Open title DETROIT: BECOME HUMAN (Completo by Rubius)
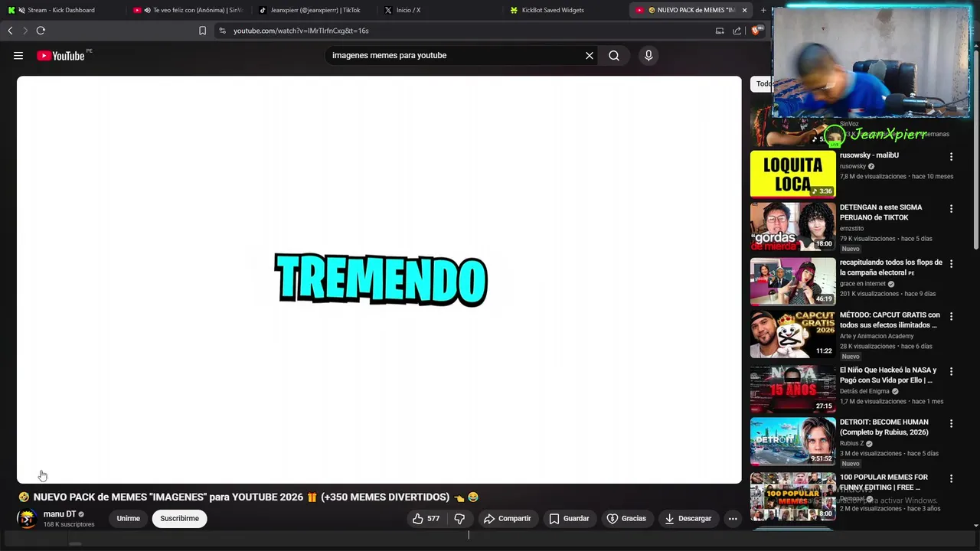 tap(884, 427)
